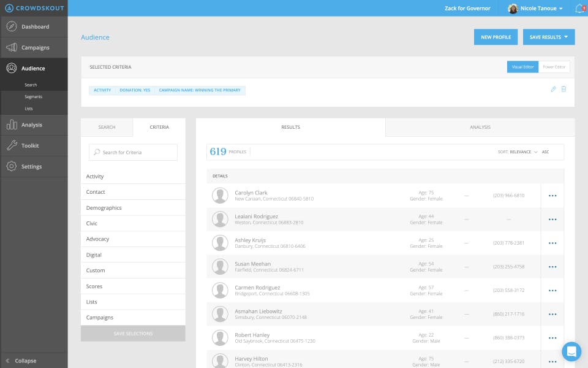Switch to the Analysis tab
588x368 pixels.
click(x=480, y=128)
